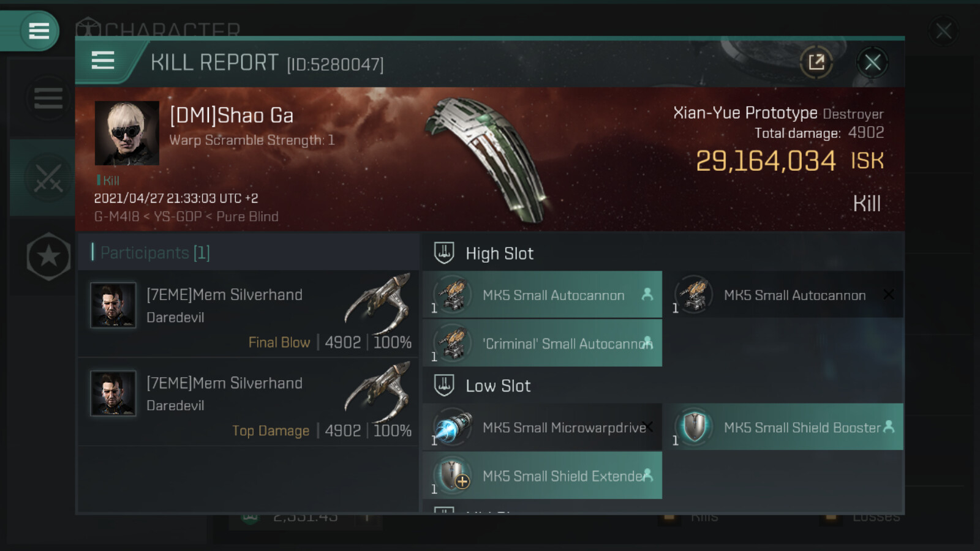Click the share kill report icon

click(816, 62)
